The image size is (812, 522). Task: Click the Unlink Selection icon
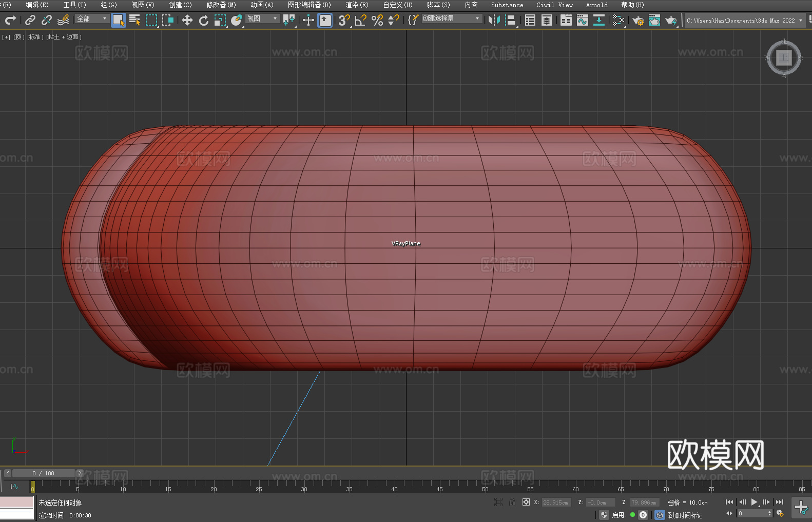pyautogui.click(x=47, y=20)
